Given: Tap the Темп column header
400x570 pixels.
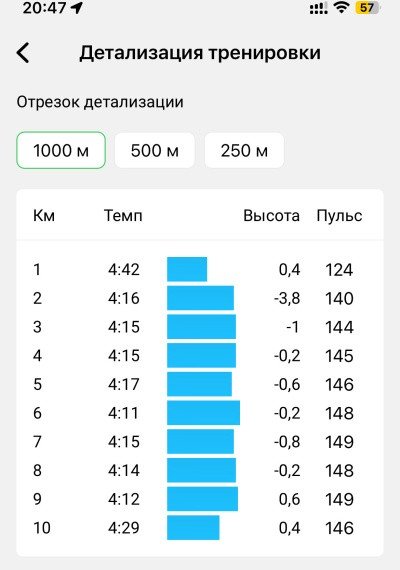Looking at the screenshot, I should coord(123,216).
